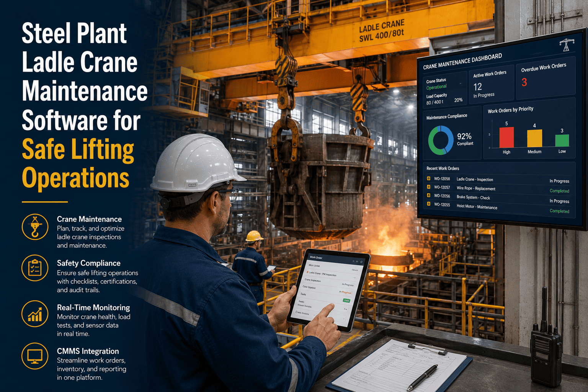Click the "Operational" crane status text

click(x=436, y=87)
